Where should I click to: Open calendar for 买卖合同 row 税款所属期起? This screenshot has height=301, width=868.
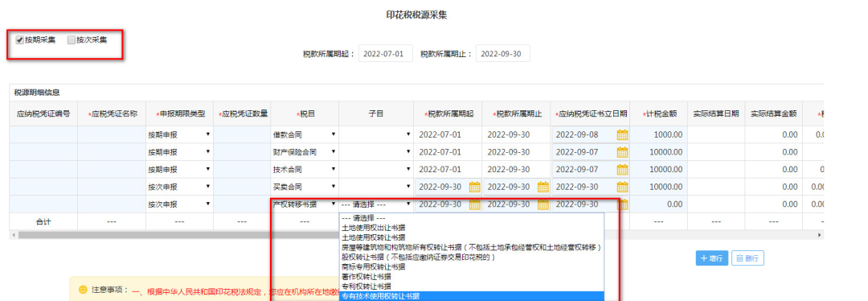(474, 187)
